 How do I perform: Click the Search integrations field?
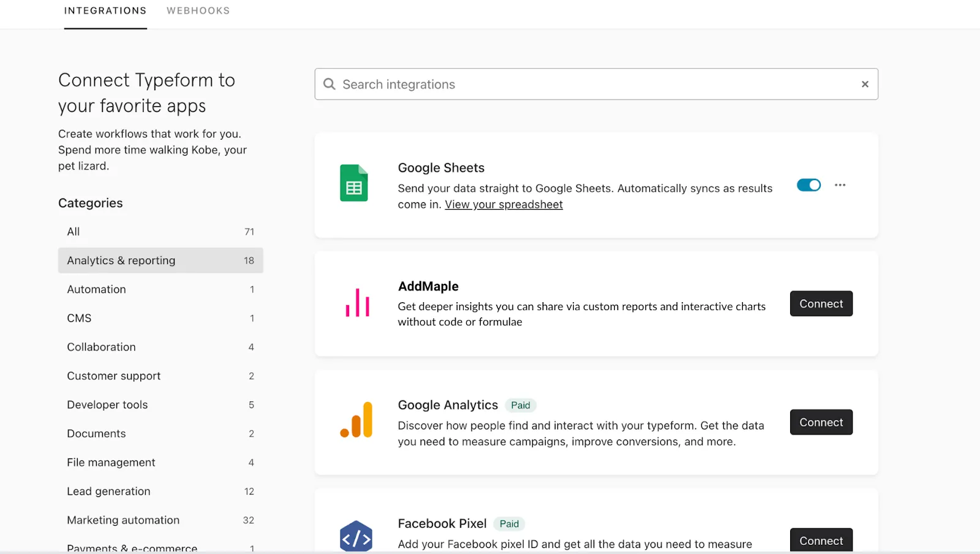pyautogui.click(x=597, y=84)
